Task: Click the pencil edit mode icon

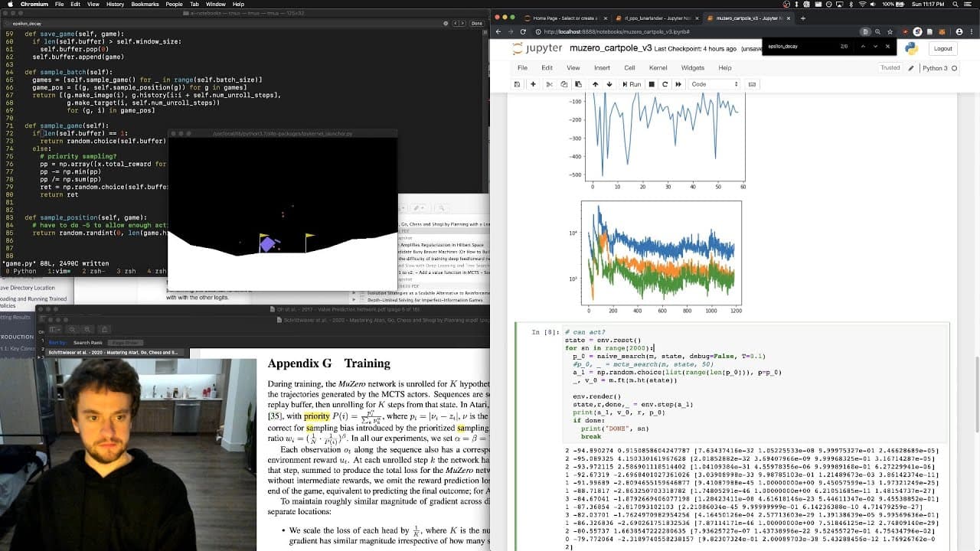Action: click(911, 68)
